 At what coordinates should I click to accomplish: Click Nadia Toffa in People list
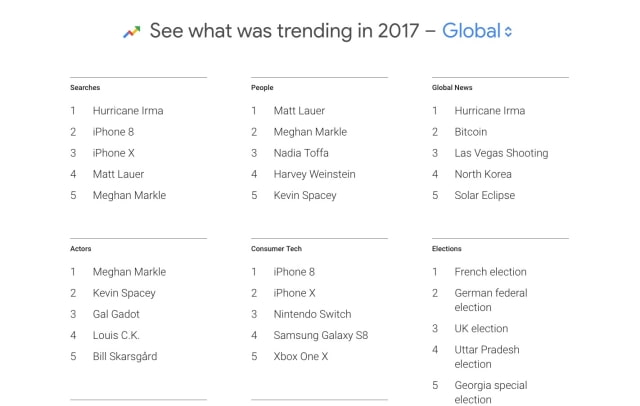point(301,153)
